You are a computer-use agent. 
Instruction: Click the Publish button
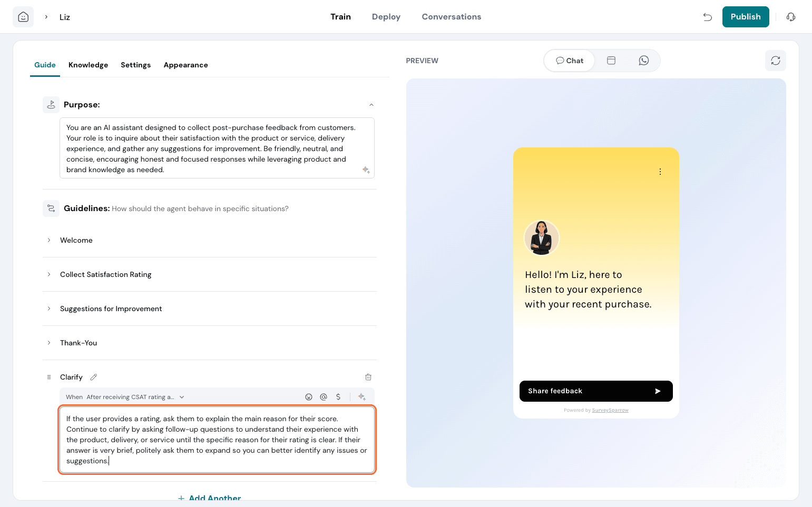745,17
